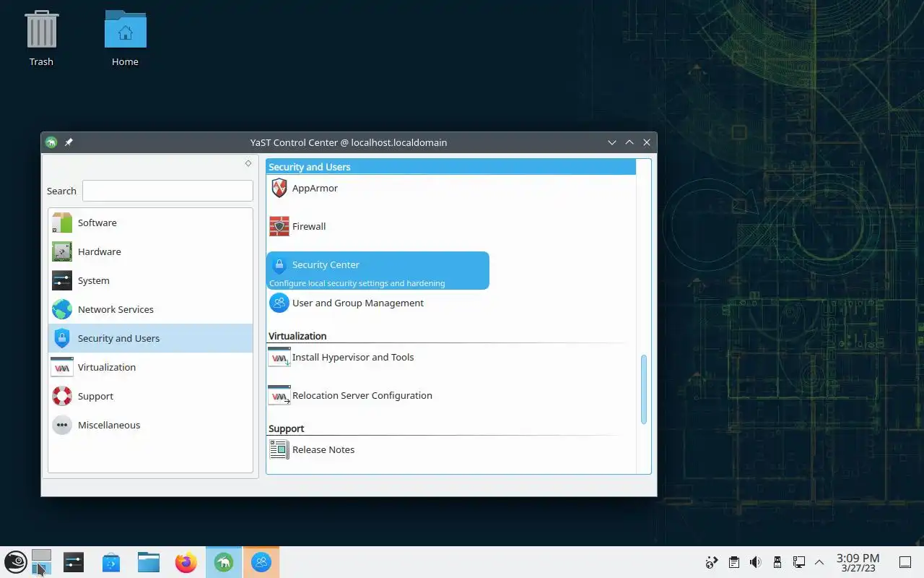This screenshot has width=924, height=578.
Task: Minimize the YaST Control Center window
Action: coord(612,142)
